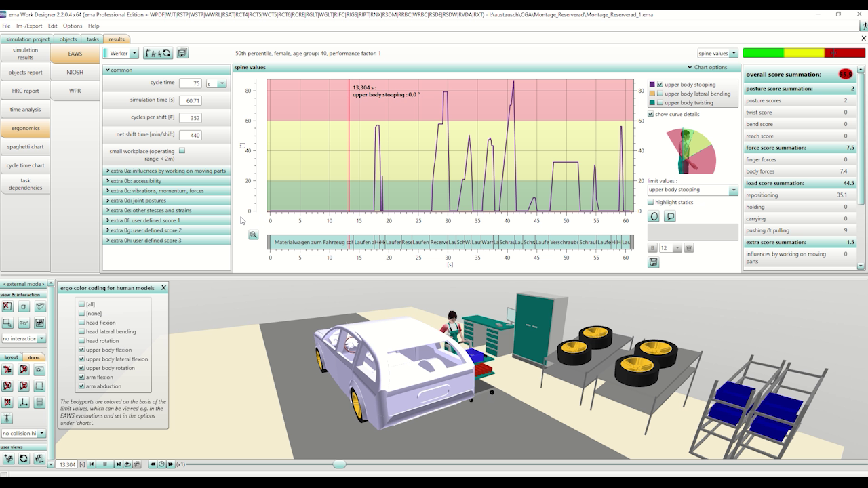868x488 pixels.
Task: Click the circle annotation icon
Action: point(654,217)
